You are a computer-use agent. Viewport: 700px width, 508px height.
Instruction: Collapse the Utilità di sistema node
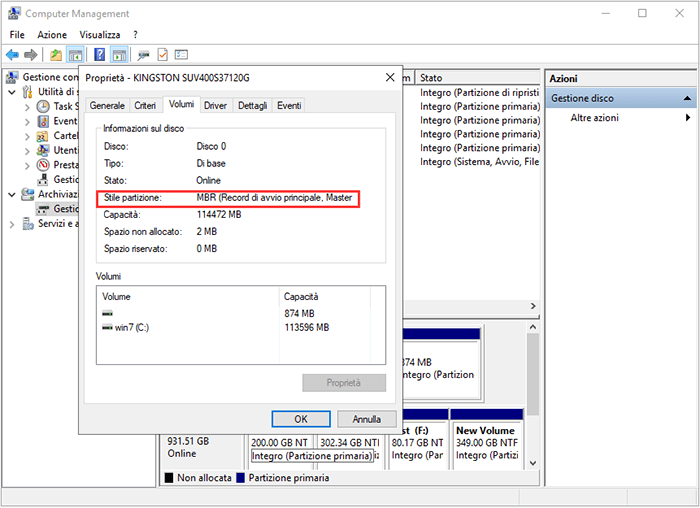[x=12, y=92]
